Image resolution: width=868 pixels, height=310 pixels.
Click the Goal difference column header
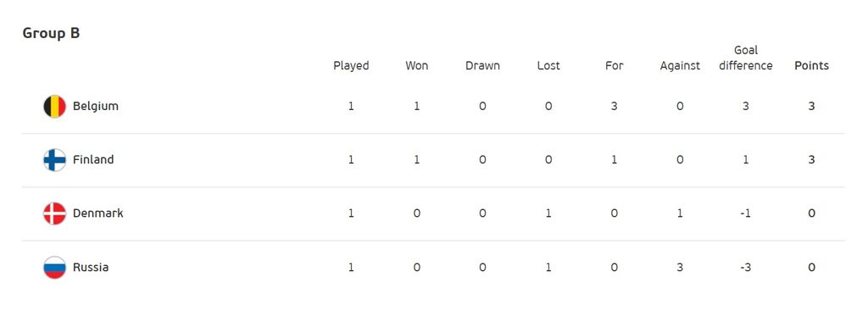coord(746,58)
